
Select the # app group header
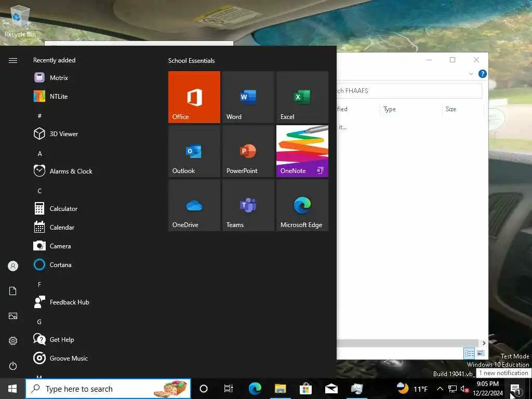pos(39,116)
